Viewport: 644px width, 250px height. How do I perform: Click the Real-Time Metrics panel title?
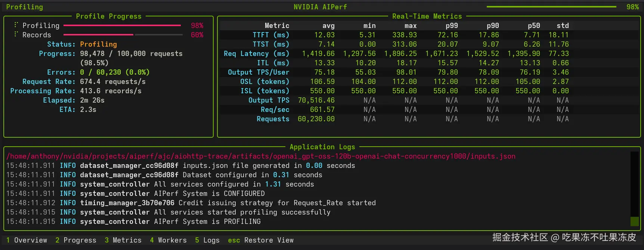point(427,16)
